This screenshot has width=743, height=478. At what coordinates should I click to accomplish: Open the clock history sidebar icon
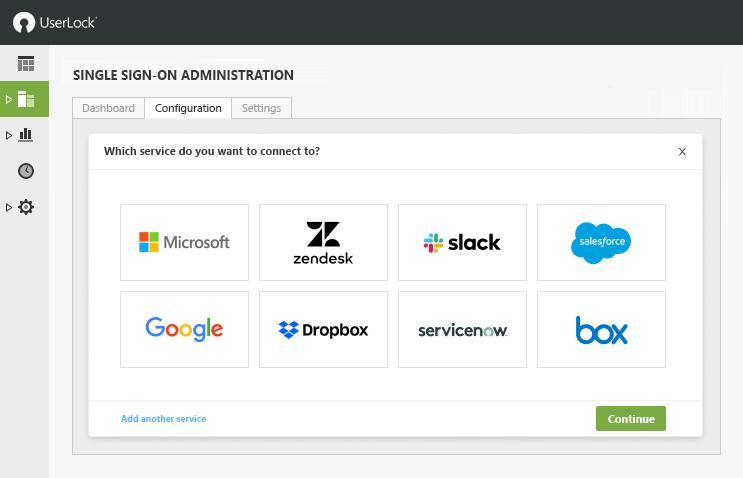pyautogui.click(x=26, y=171)
